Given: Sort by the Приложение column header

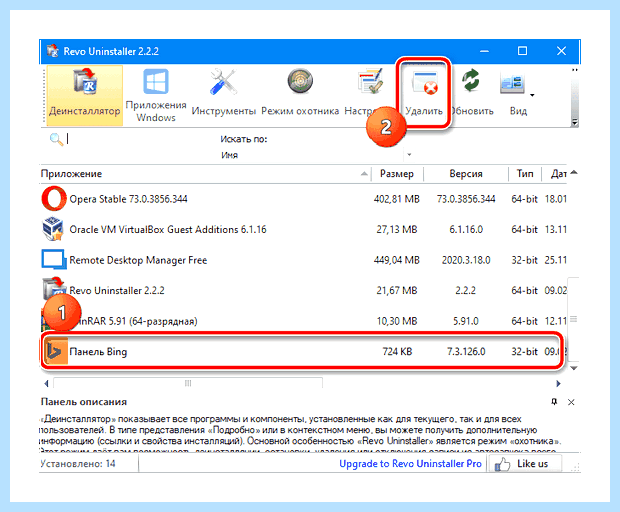Looking at the screenshot, I should [205, 174].
